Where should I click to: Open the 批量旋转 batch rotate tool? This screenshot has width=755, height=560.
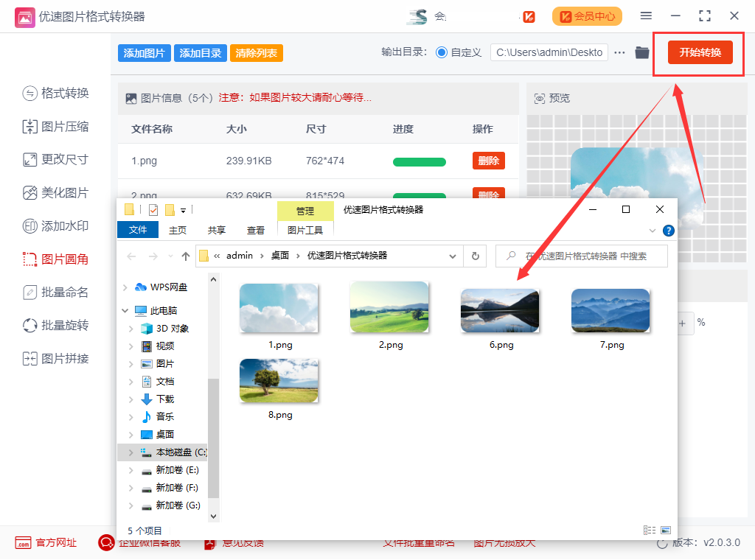pyautogui.click(x=56, y=325)
